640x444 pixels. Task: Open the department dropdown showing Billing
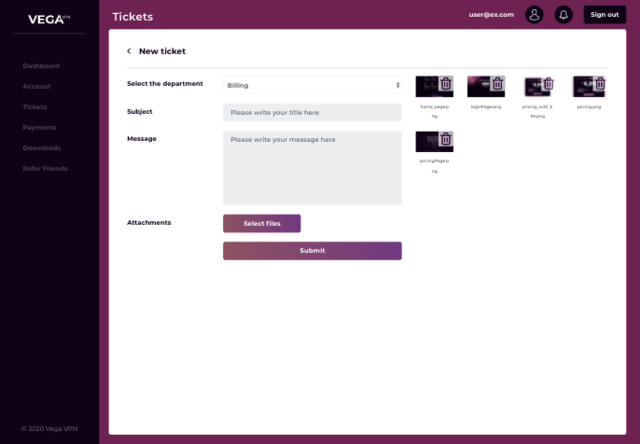312,85
